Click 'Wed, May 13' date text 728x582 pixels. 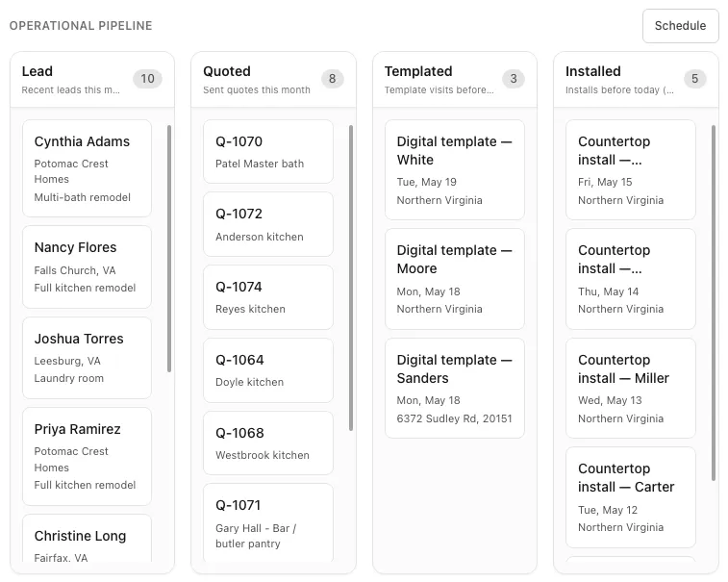tap(610, 400)
